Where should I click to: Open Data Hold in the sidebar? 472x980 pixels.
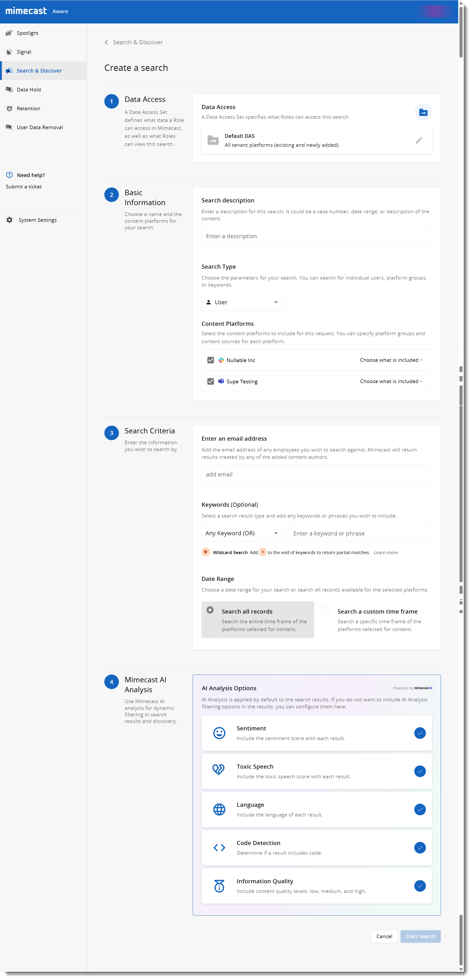[x=29, y=89]
